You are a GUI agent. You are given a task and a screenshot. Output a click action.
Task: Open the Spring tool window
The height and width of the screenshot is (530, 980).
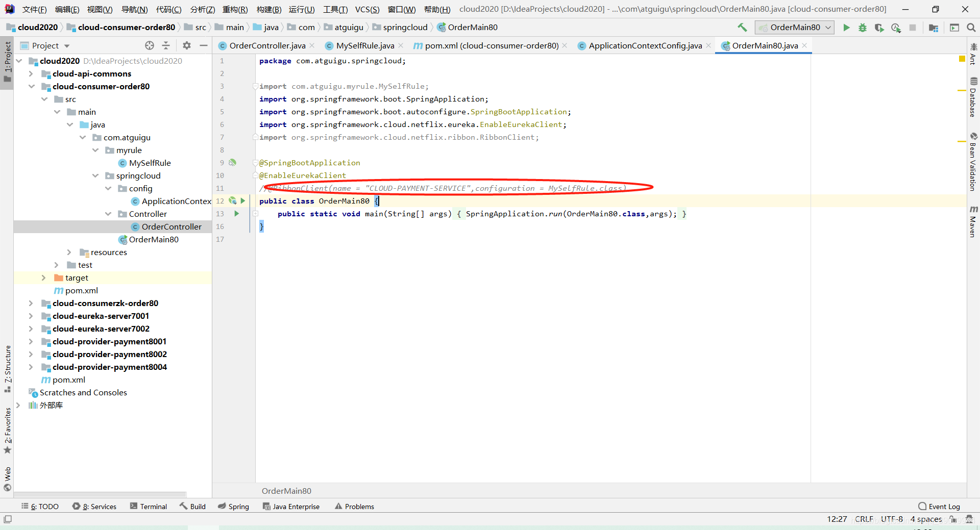(x=233, y=507)
